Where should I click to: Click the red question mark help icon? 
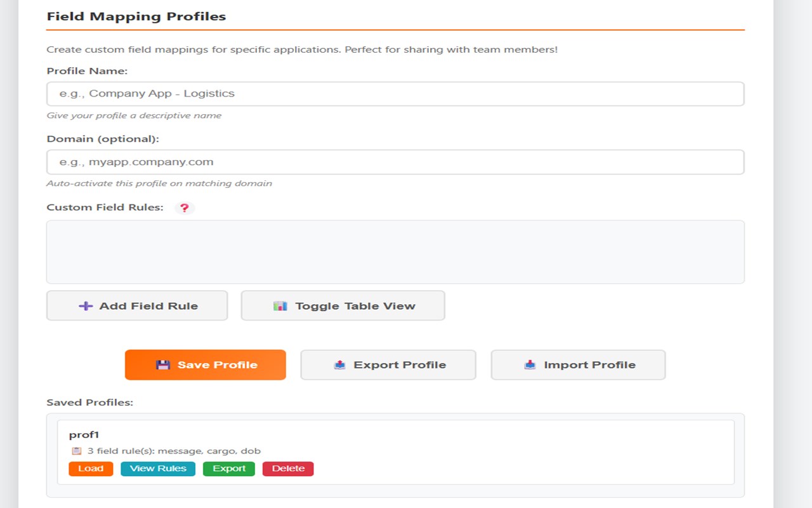tap(184, 208)
